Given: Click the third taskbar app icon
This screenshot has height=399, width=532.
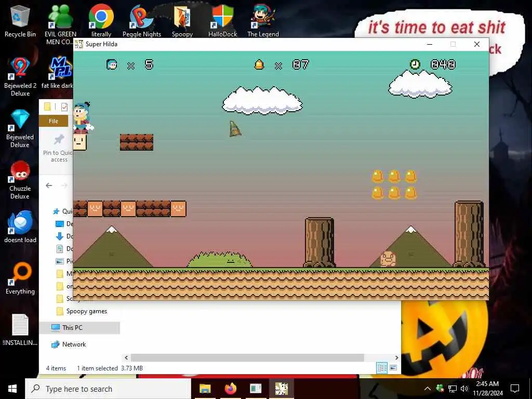Looking at the screenshot, I should pyautogui.click(x=256, y=389).
